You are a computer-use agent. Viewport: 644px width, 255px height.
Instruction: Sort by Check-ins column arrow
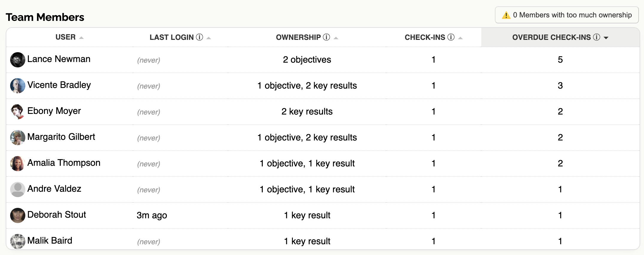(460, 38)
